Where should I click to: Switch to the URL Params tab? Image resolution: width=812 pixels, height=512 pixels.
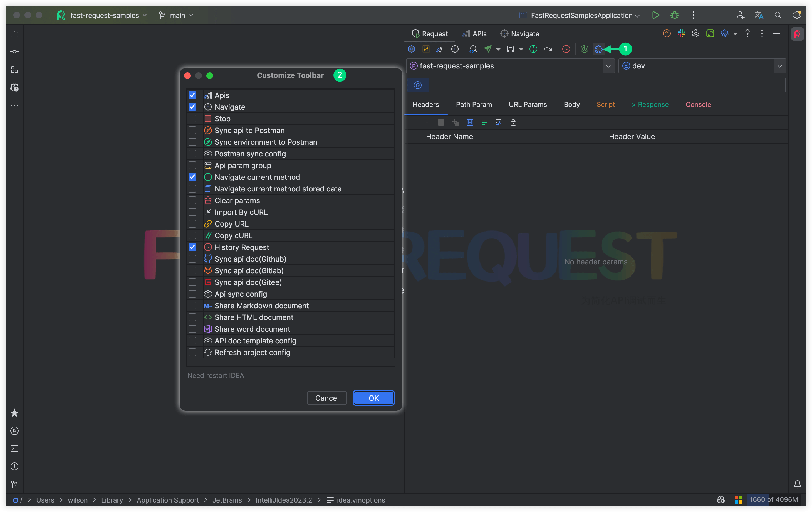coord(528,105)
